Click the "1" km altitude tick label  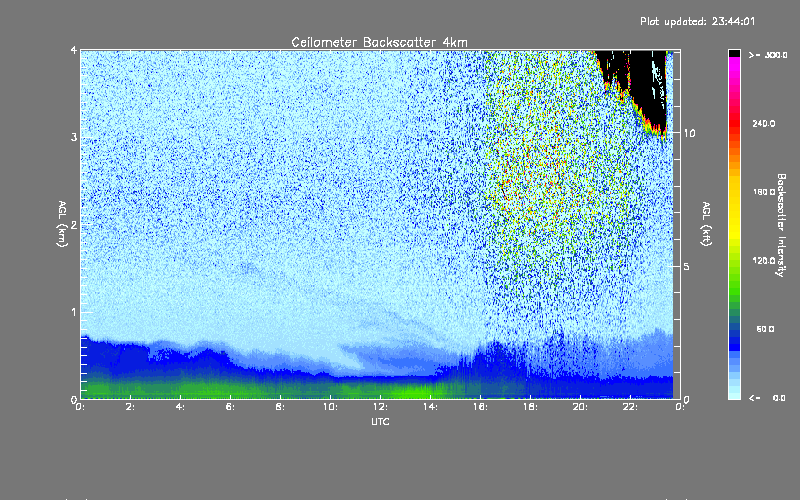click(x=74, y=312)
